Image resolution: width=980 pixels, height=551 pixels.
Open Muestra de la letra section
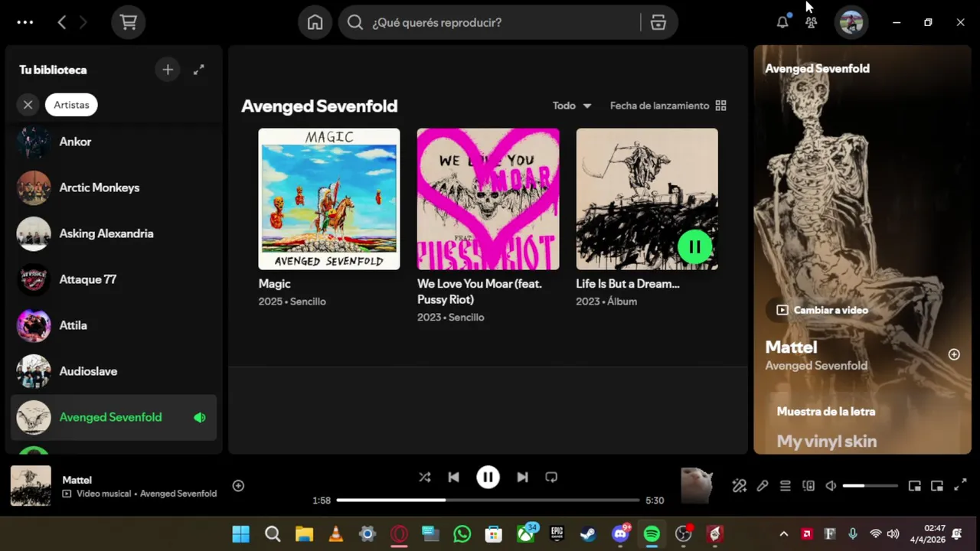pyautogui.click(x=826, y=412)
